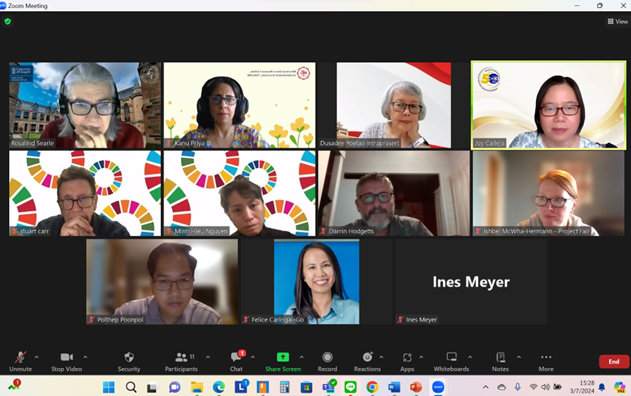
Task: Select Polthep Poonpol's video tile
Action: tap(162, 282)
